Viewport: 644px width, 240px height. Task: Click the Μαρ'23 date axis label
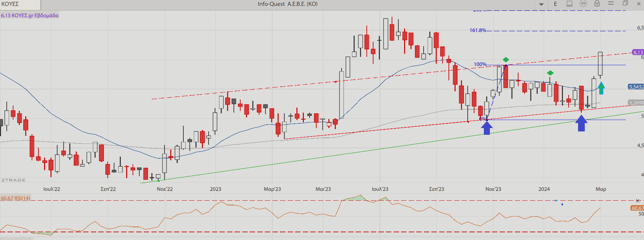pyautogui.click(x=272, y=189)
